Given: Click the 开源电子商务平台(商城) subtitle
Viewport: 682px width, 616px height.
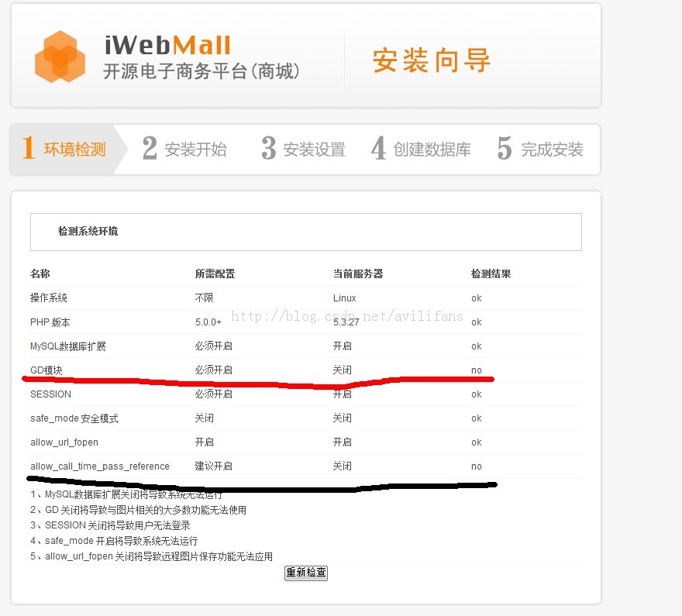Looking at the screenshot, I should pyautogui.click(x=201, y=71).
